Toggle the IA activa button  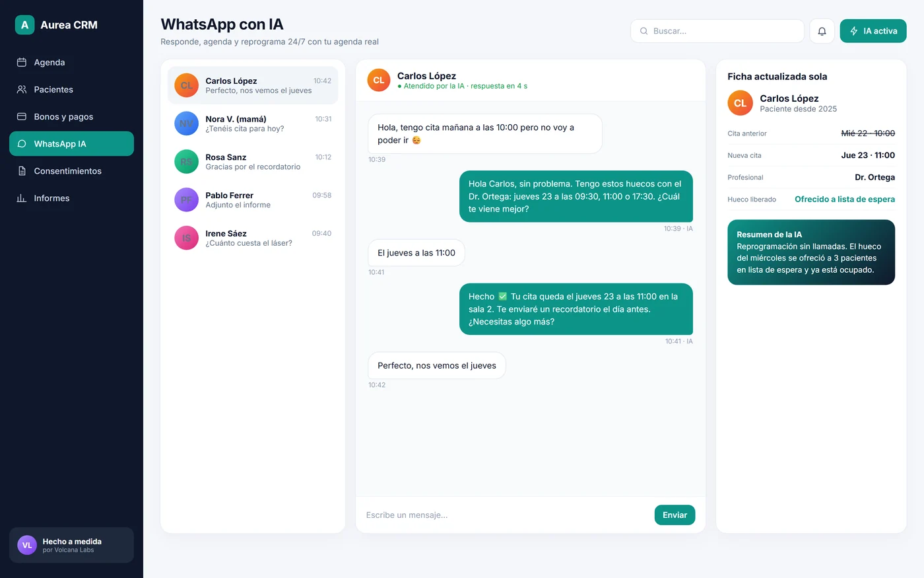point(873,31)
